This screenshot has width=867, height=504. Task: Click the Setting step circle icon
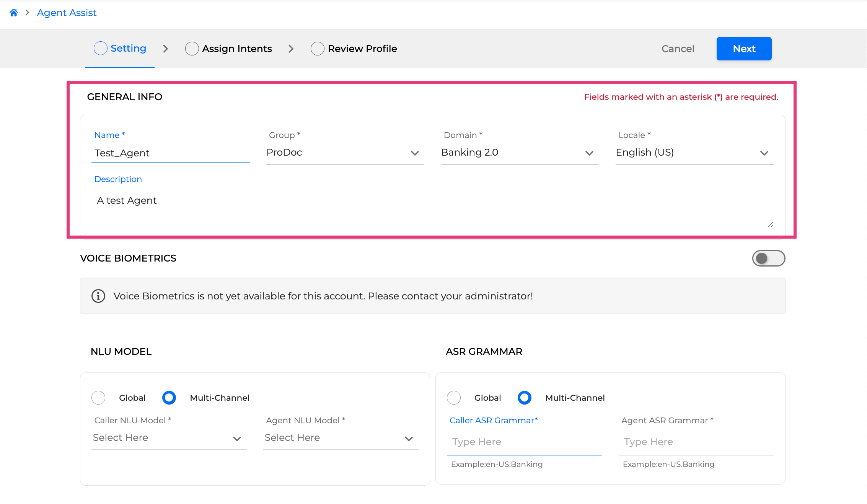[x=101, y=49]
